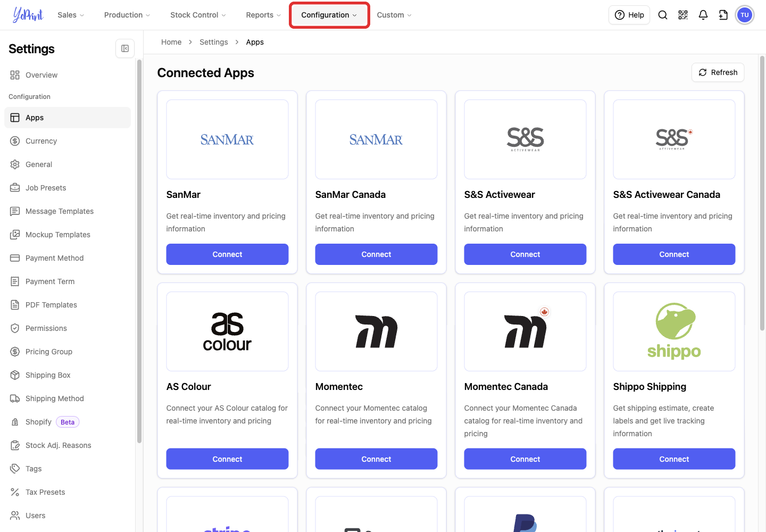Open the TU user avatar menu
766x532 pixels.
(745, 15)
